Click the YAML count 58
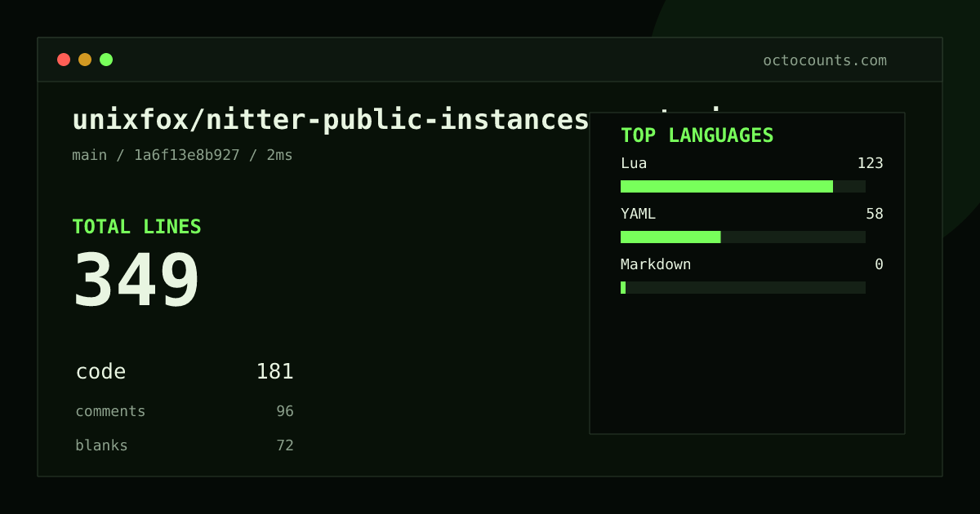Screen dimensions: 980x514 875,214
